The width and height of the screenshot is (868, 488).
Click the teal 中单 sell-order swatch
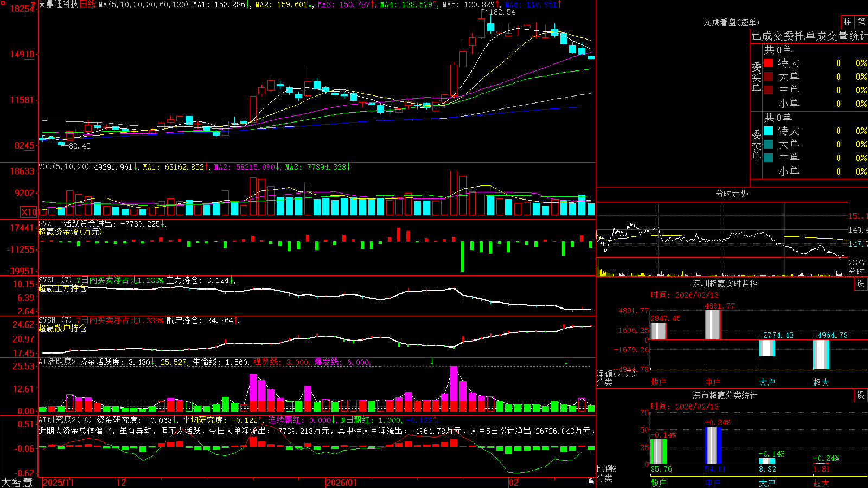[x=768, y=158]
